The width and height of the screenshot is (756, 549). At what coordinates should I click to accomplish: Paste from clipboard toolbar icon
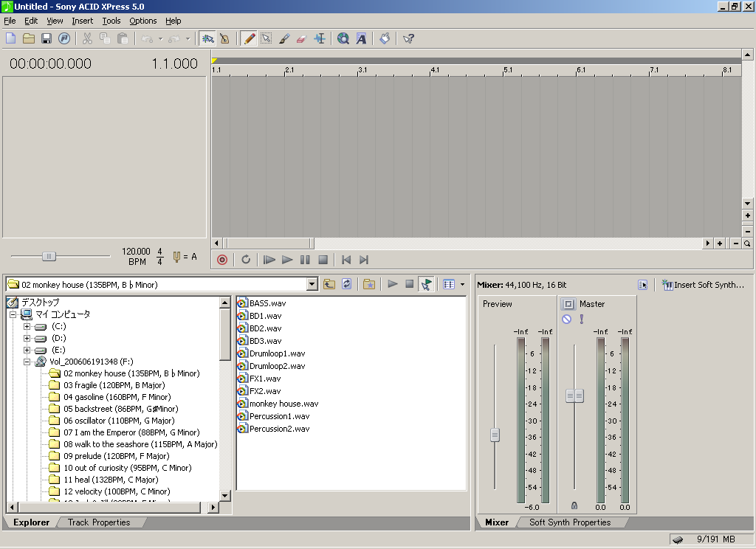[123, 38]
